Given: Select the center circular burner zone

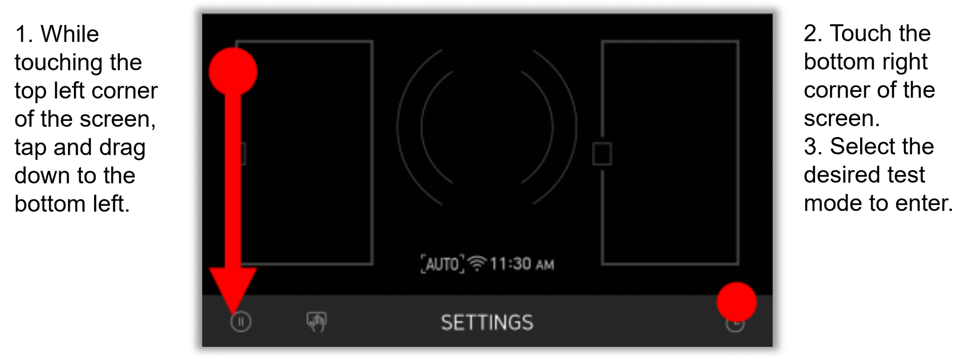Looking at the screenshot, I should (x=487, y=127).
